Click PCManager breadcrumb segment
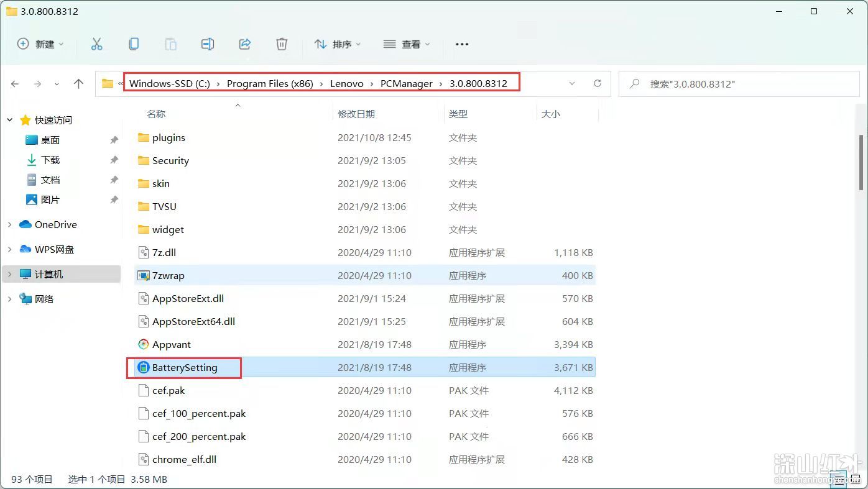Screen dimensions: 868x489 click(x=407, y=83)
